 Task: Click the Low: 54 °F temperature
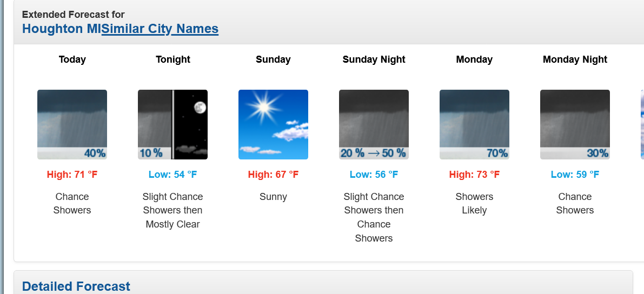point(172,175)
